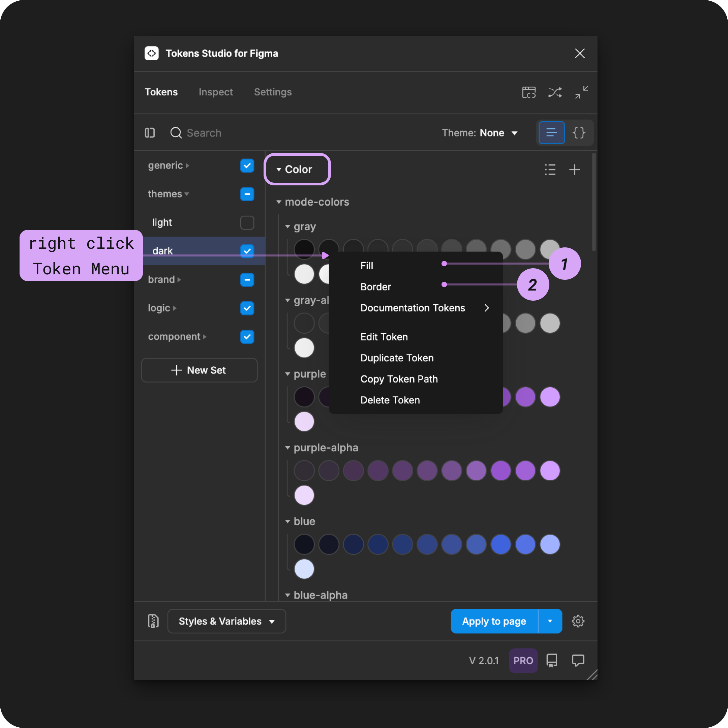This screenshot has width=728, height=728.
Task: Select Delete Token menu entry
Action: (416, 400)
